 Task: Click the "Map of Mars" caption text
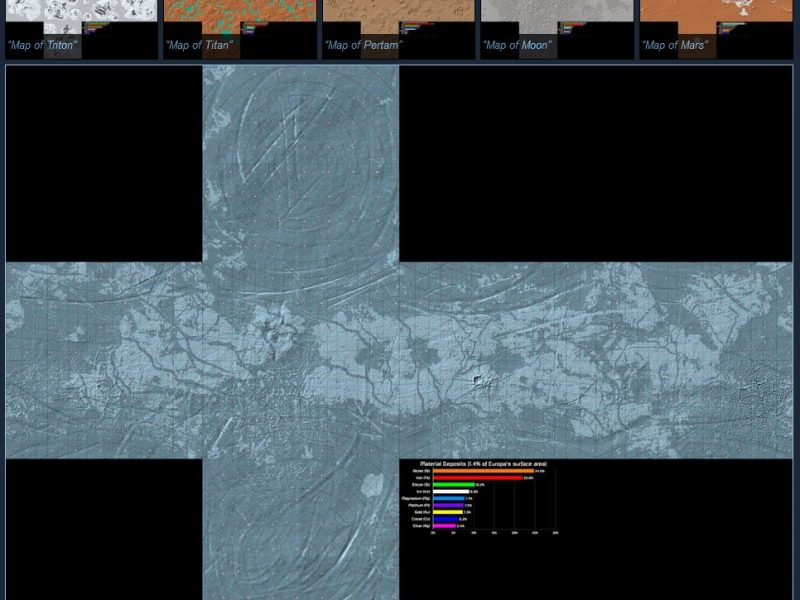(x=675, y=46)
